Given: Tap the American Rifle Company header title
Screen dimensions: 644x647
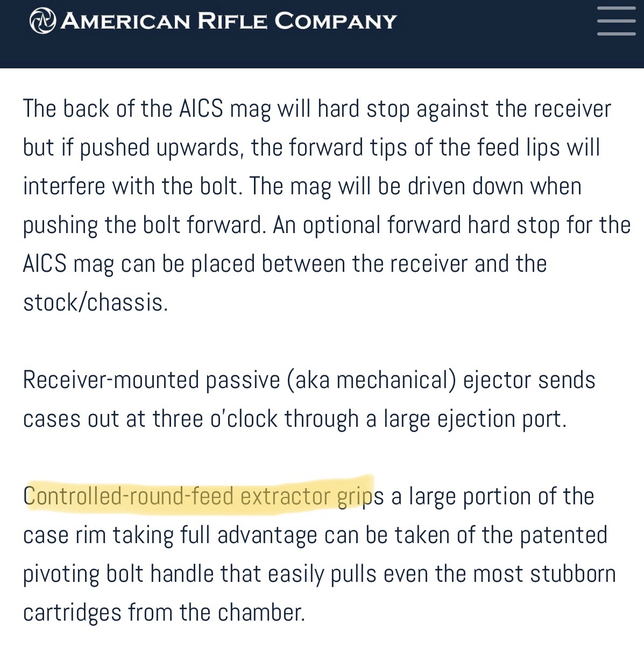Looking at the screenshot, I should [x=229, y=21].
